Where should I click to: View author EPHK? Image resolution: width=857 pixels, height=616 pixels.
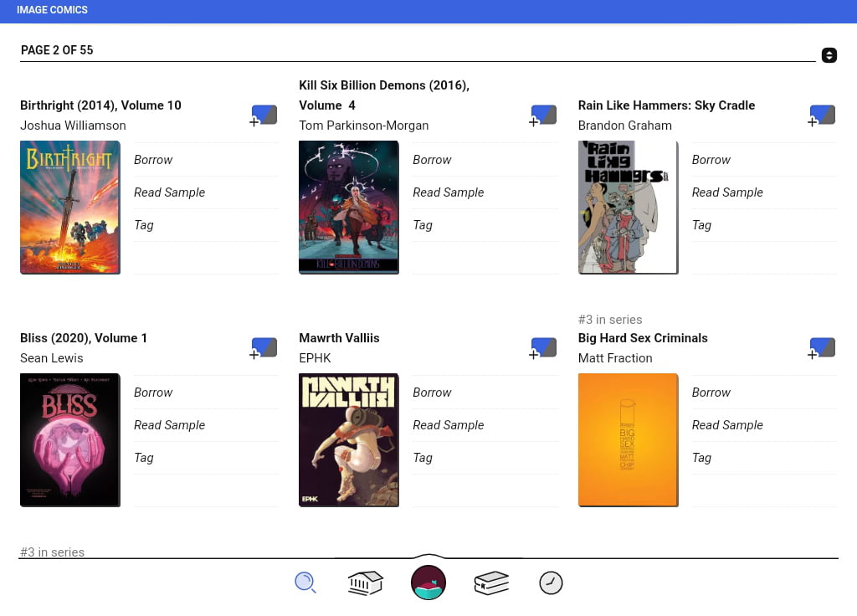[x=315, y=358]
